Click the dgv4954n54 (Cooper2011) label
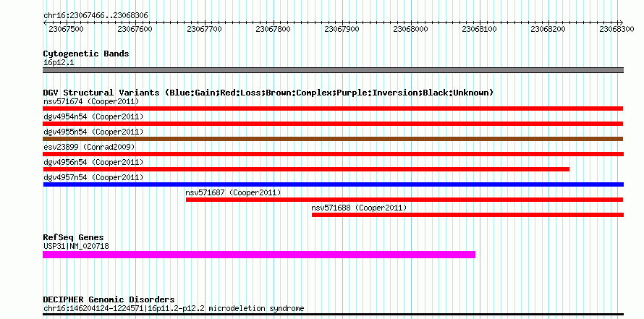Screen dimensions: 644x319 point(93,116)
